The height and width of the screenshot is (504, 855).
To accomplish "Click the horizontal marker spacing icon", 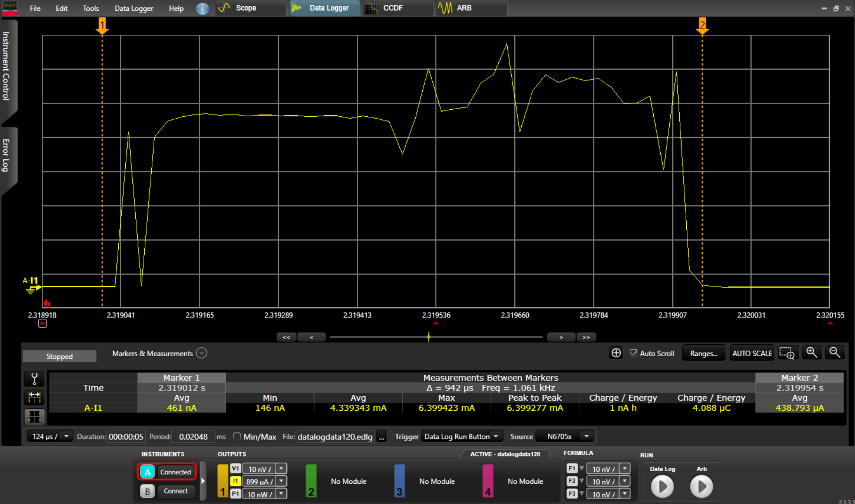I will (34, 398).
